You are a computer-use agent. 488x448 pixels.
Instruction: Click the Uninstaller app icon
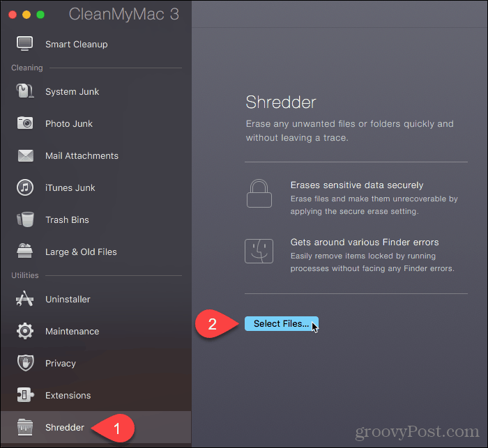pos(24,299)
